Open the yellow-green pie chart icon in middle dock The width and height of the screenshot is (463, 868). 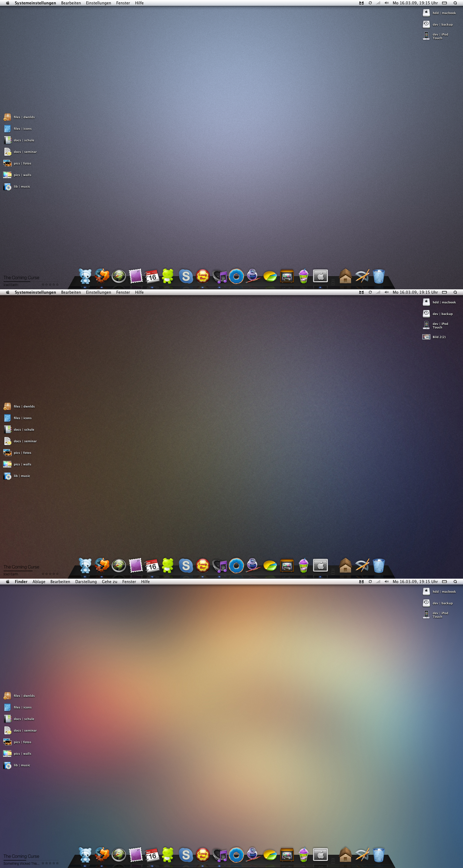pyautogui.click(x=270, y=566)
